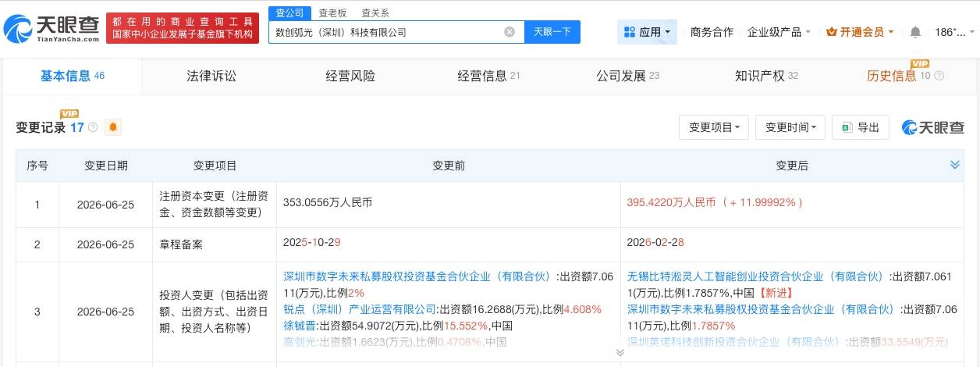The width and height of the screenshot is (980, 367).
Task: Click 投资人变更 cell in row 3
Action: tap(215, 312)
